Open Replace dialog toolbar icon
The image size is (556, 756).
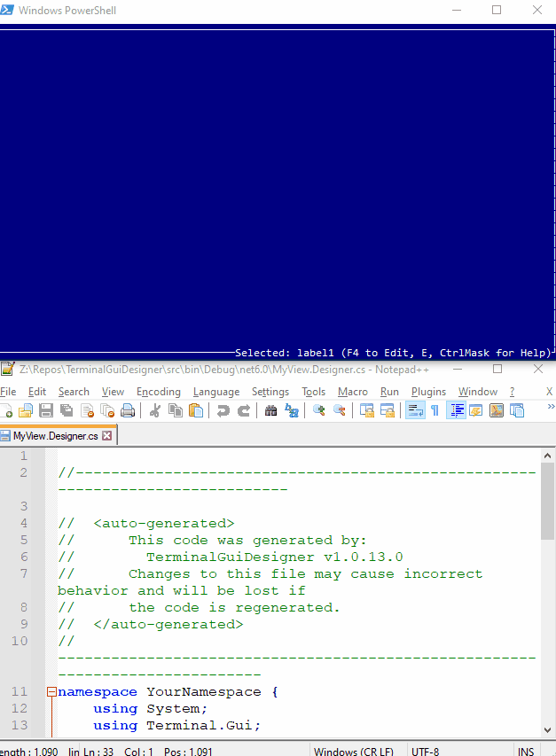tap(291, 410)
